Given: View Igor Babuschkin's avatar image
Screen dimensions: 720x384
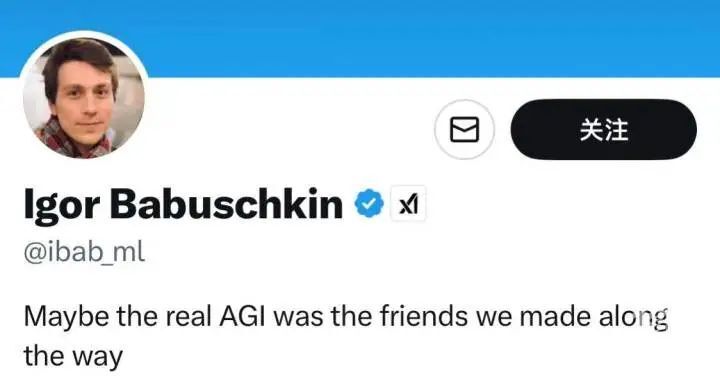Looking at the screenshot, I should tap(84, 97).
